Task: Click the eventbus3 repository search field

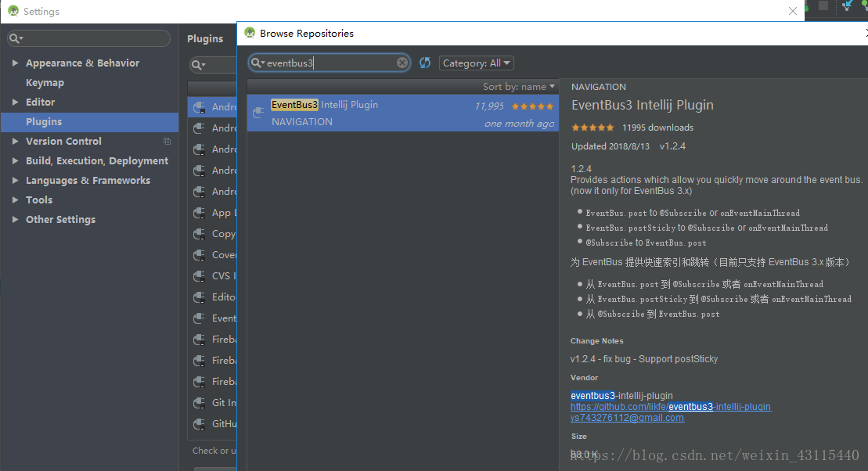Action: 330,63
